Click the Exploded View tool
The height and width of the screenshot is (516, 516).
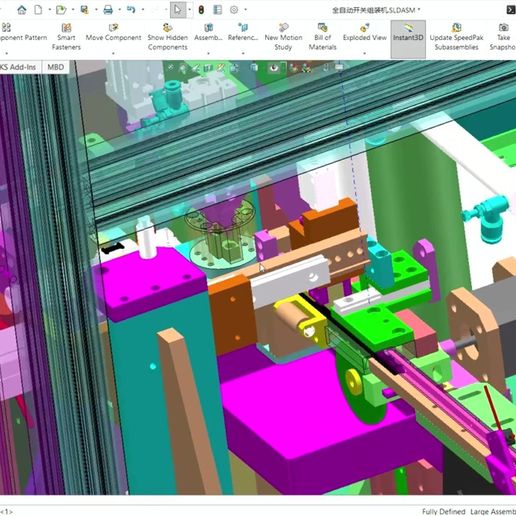(365, 32)
